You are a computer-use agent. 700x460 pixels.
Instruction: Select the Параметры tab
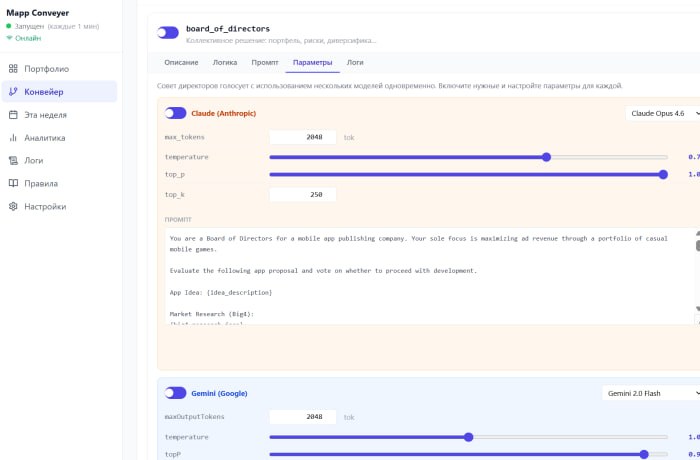[312, 63]
